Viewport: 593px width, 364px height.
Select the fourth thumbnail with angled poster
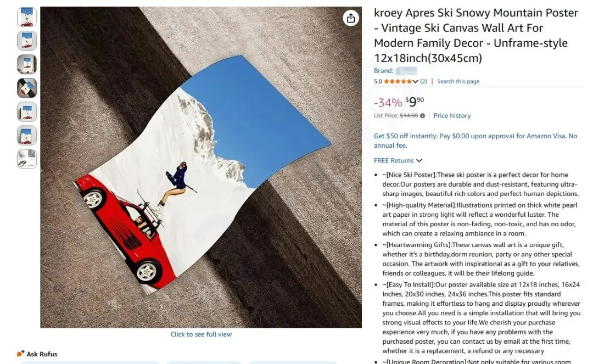pos(27,88)
